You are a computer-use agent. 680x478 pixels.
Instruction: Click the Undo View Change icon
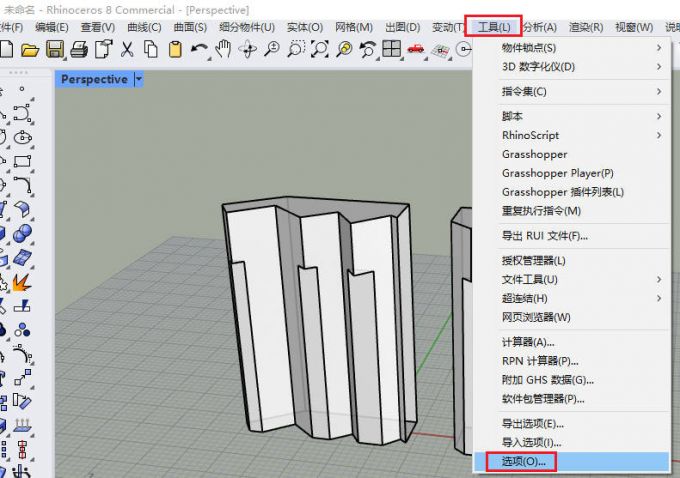pyautogui.click(x=368, y=49)
